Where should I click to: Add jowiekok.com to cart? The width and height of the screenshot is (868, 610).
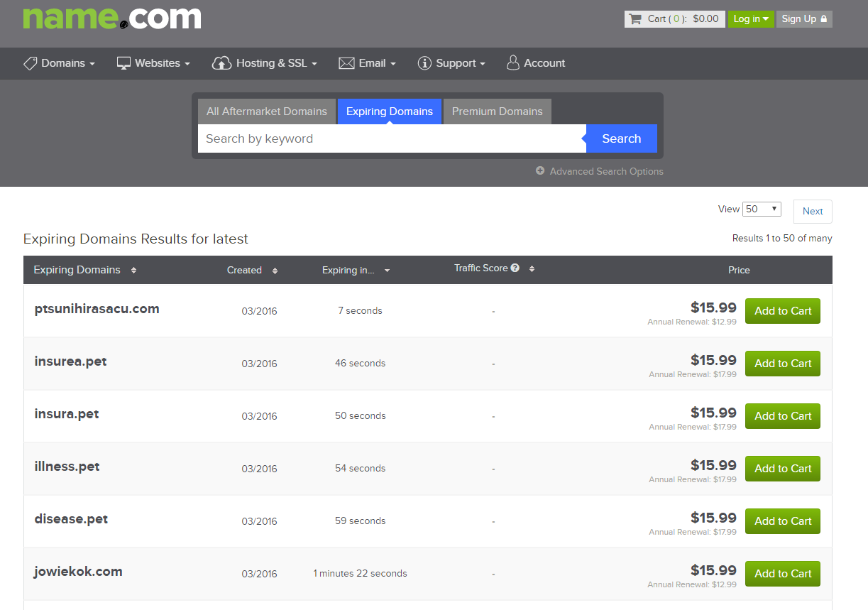(x=783, y=574)
